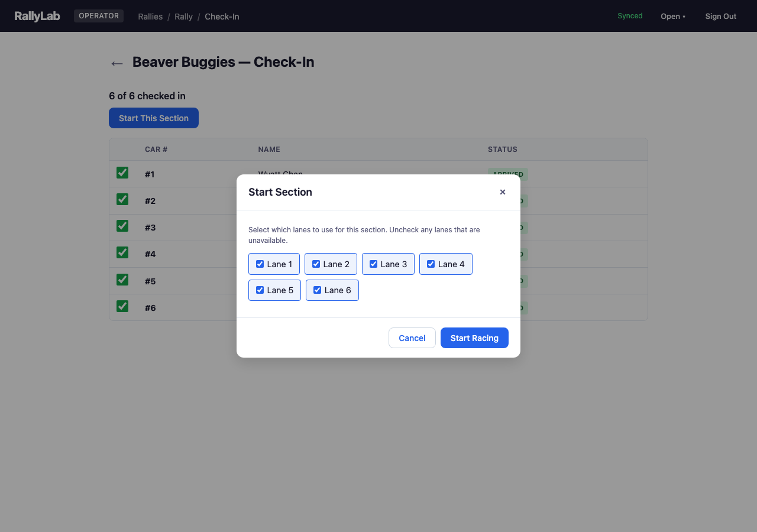This screenshot has height=532, width=757.
Task: Uncheck Lane 2
Action: click(x=316, y=264)
